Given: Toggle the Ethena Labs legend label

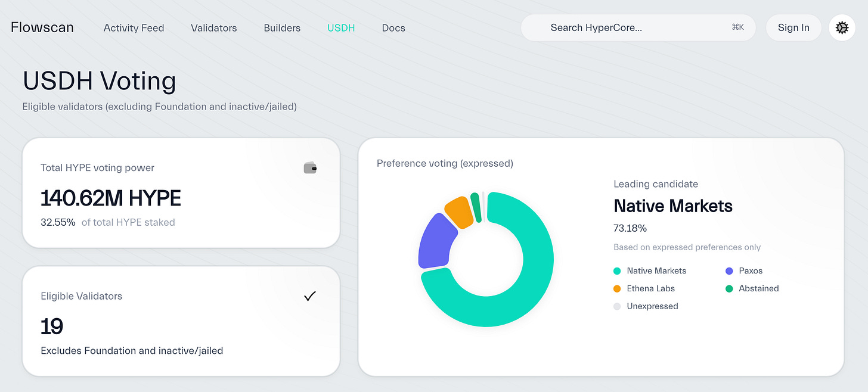Looking at the screenshot, I should click(x=650, y=289).
